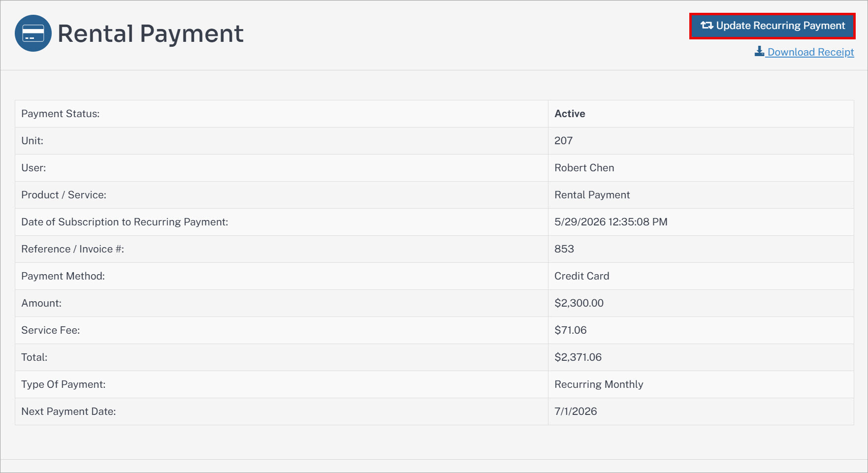868x473 pixels.
Task: Click the Next Payment Date: label
Action: 68,411
